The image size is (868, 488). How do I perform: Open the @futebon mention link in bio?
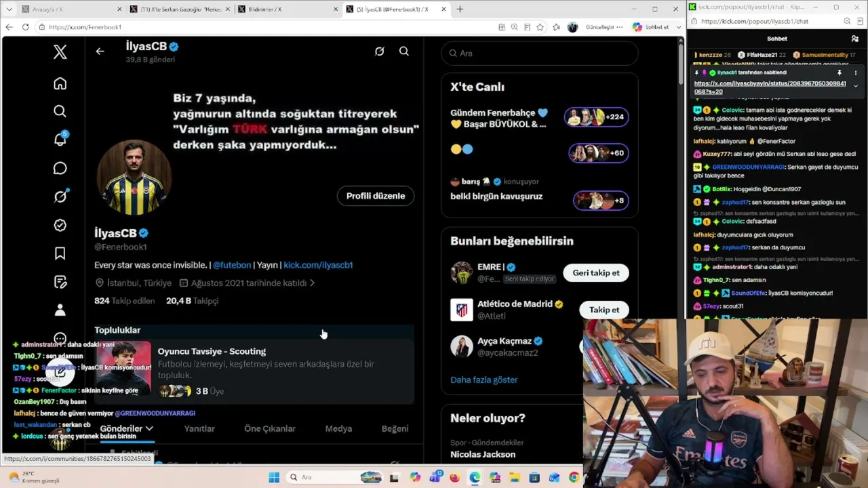coord(232,265)
